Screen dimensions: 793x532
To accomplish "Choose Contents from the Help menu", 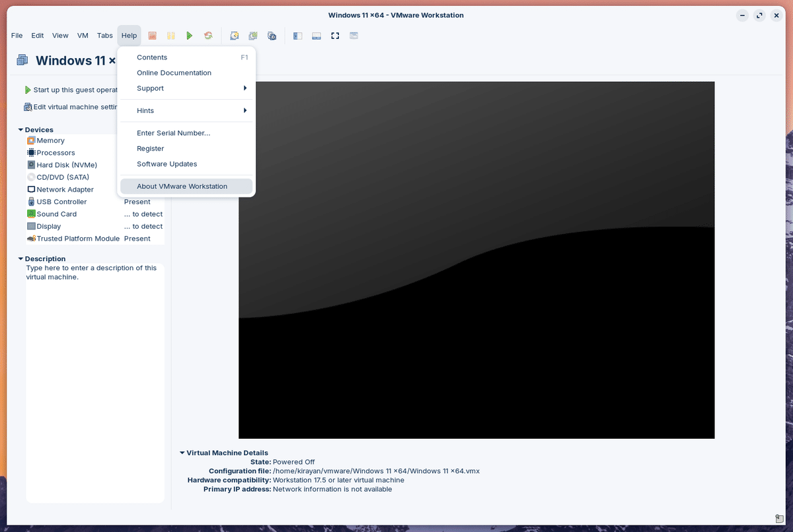I will click(186, 57).
